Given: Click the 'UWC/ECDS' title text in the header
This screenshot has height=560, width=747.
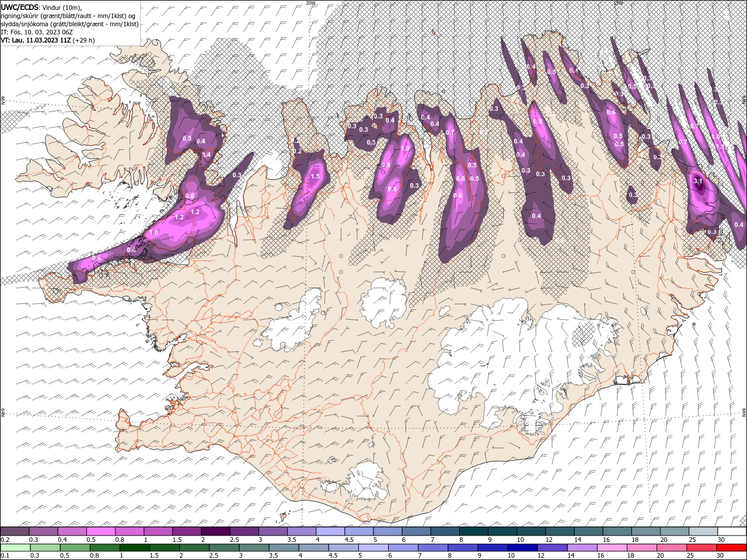Looking at the screenshot, I should coord(20,7).
